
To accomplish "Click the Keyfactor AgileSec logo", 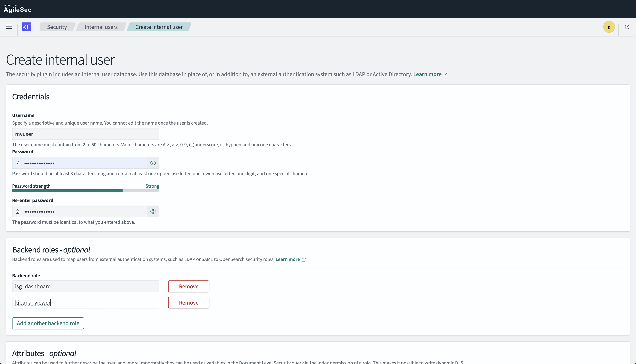I will click(17, 9).
